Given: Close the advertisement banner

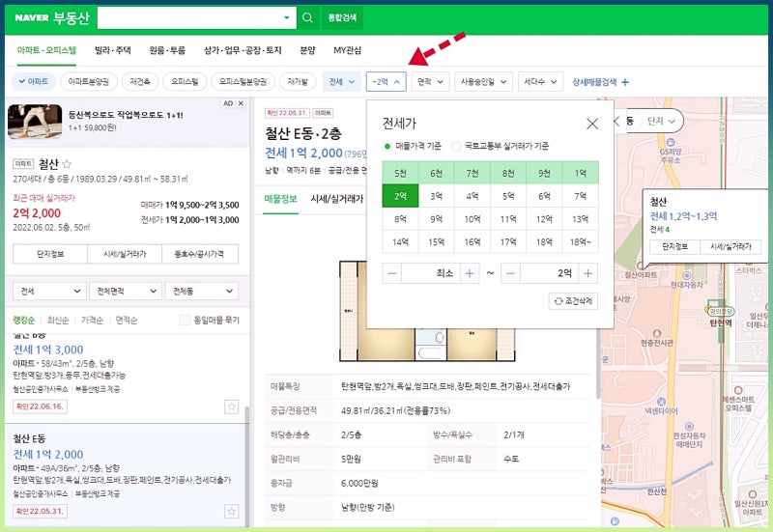Looking at the screenshot, I should pos(241,103).
